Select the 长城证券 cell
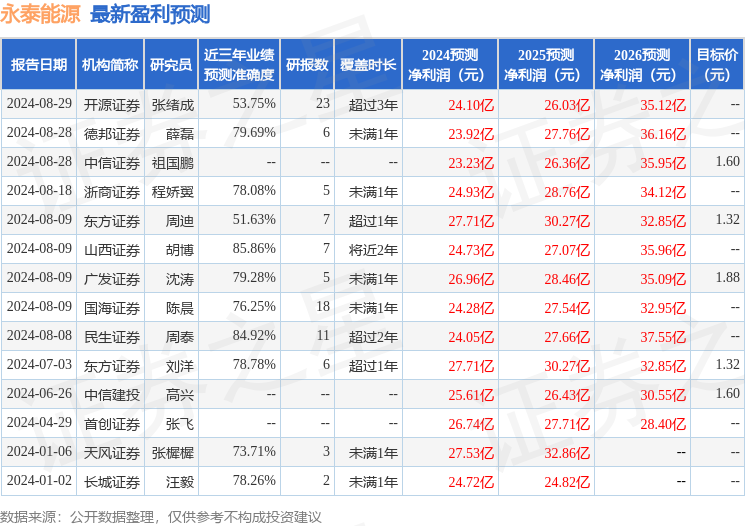This screenshot has height=526, width=745. click(x=112, y=481)
